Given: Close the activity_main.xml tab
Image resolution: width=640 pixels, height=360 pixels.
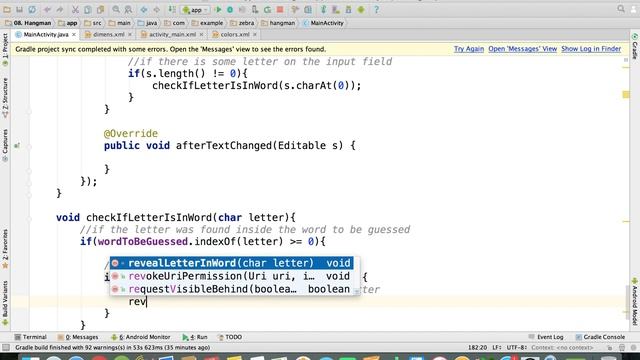Looking at the screenshot, I should click(x=201, y=35).
